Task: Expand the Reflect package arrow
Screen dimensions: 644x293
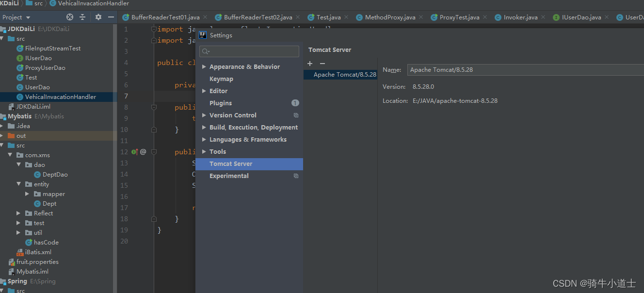Action: [19, 213]
